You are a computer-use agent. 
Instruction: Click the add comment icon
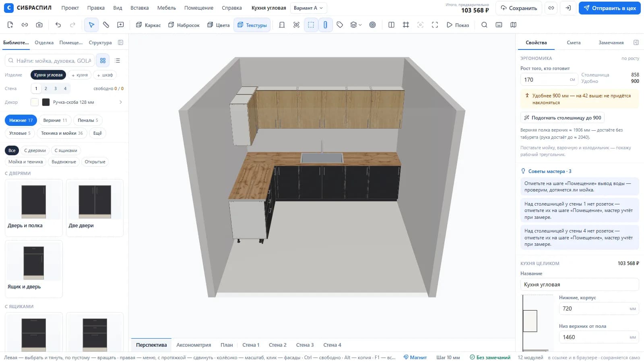pos(120,25)
